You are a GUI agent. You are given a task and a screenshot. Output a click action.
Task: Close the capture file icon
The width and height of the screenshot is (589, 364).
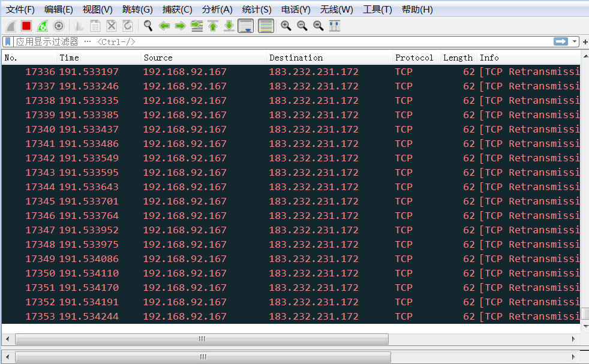click(112, 26)
